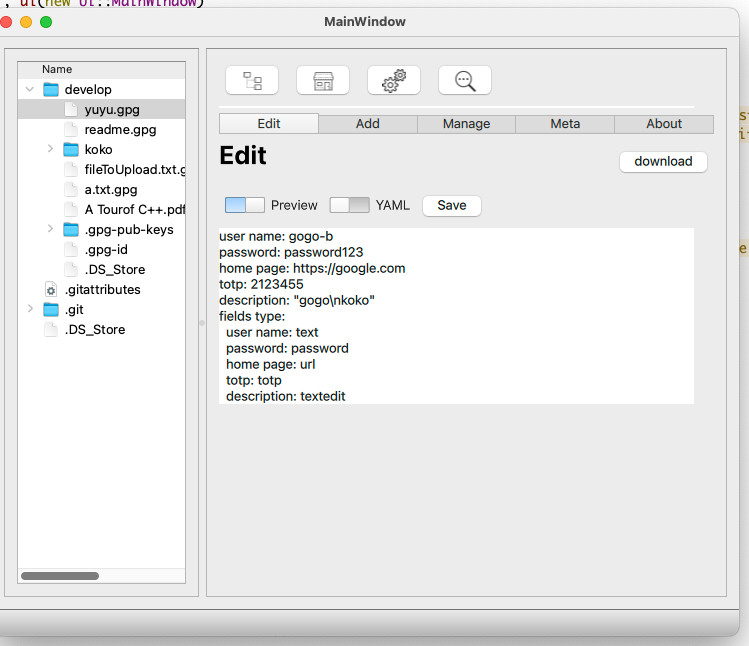
Task: Click the readme.gpg file icon
Action: point(71,129)
